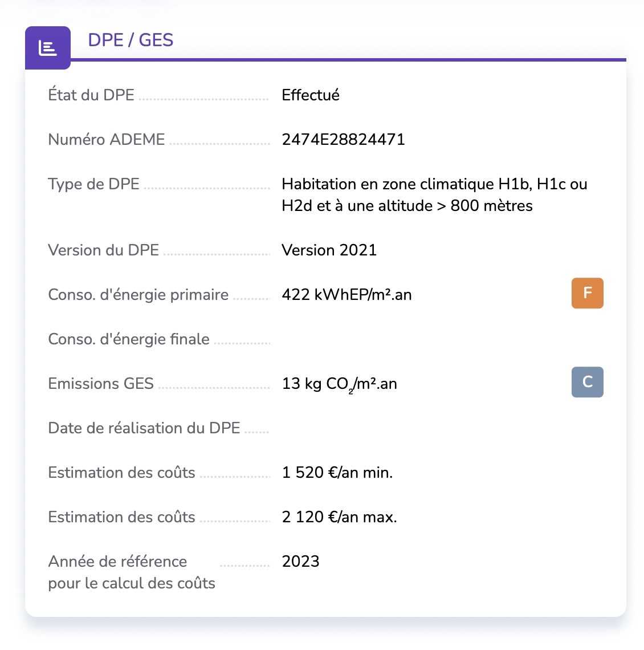
Task: Click the 'Version du DPE' label
Action: 104,250
